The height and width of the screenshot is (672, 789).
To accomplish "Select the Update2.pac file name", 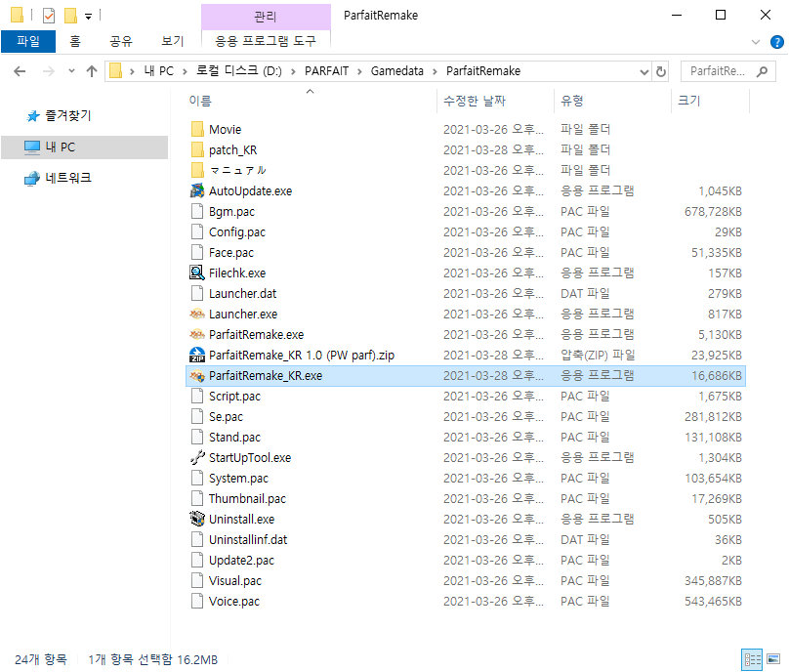I will [x=241, y=561].
